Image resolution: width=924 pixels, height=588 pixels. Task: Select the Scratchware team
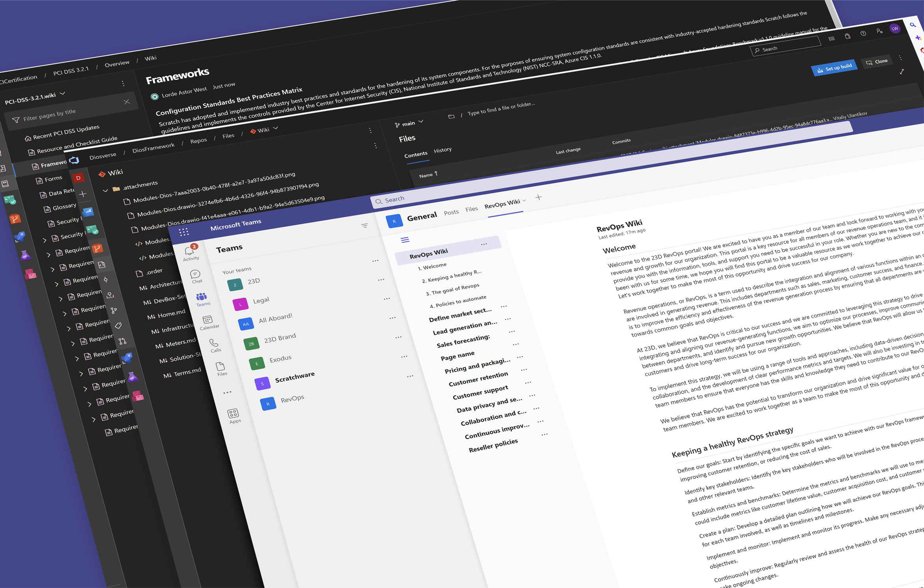[295, 377]
